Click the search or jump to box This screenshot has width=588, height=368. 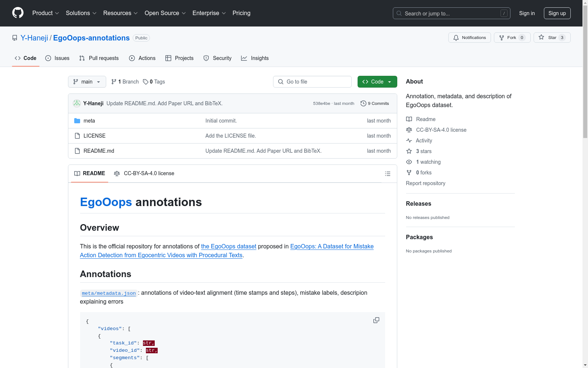click(451, 13)
